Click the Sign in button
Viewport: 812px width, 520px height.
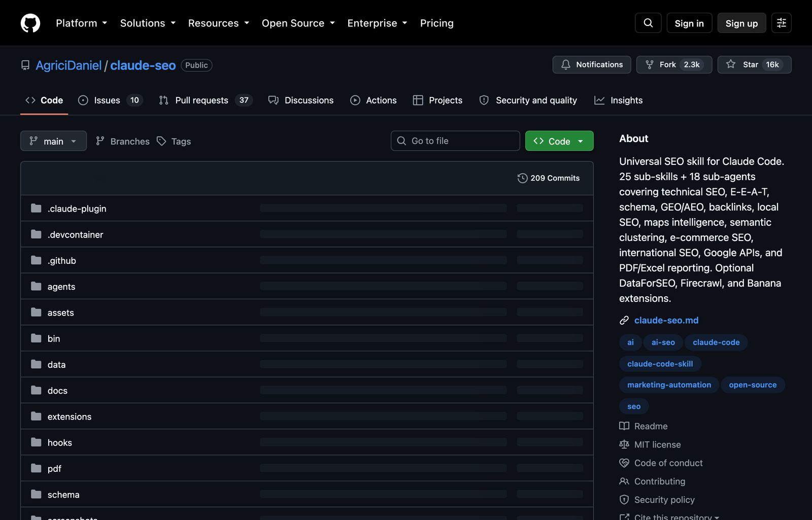click(x=689, y=23)
